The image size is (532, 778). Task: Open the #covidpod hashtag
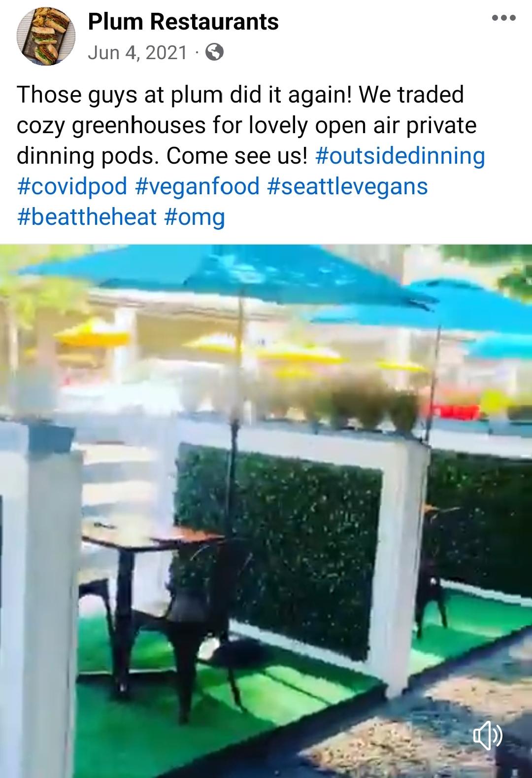tap(72, 186)
